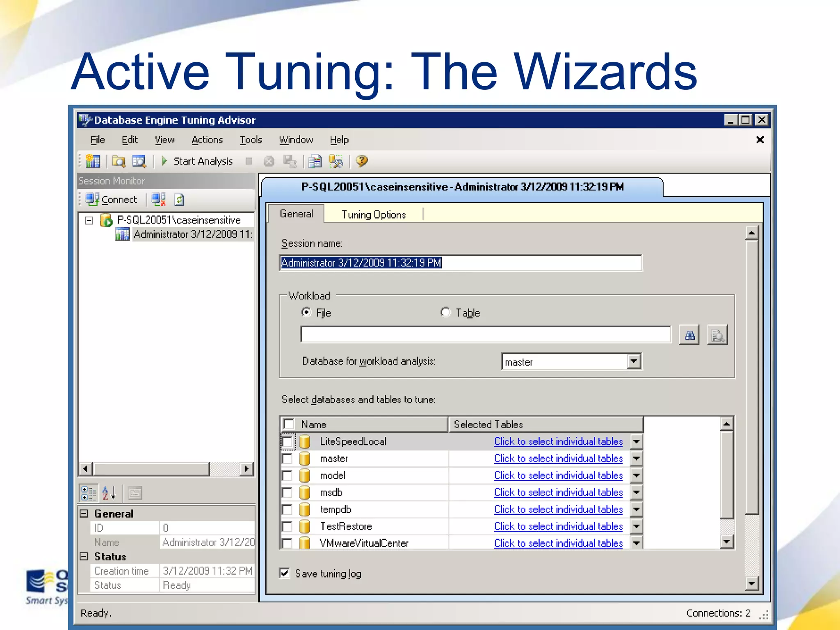
Task: Select the Table workload radio button
Action: point(445,313)
